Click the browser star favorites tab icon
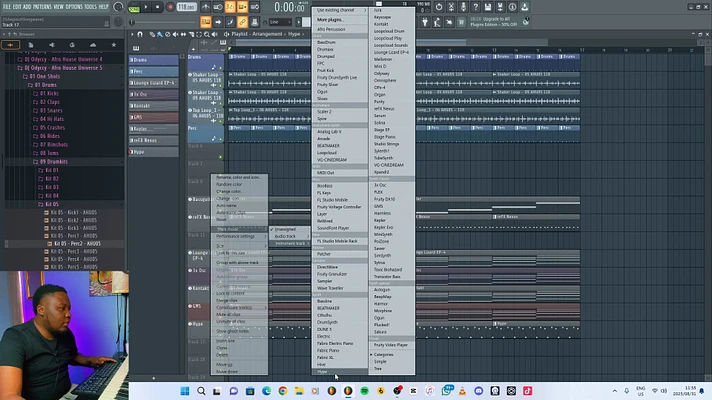Viewport: 712px width, 400px height. pos(114,45)
